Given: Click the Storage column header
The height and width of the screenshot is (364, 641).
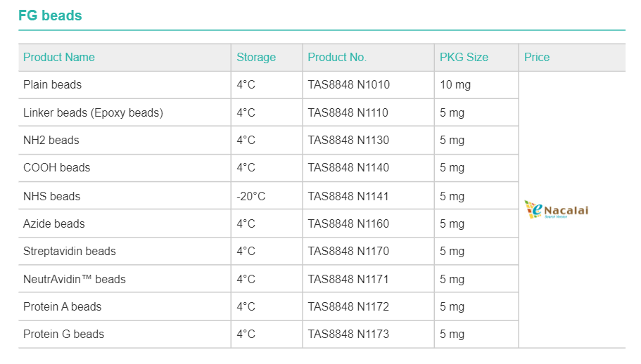Looking at the screenshot, I should click(x=256, y=58).
